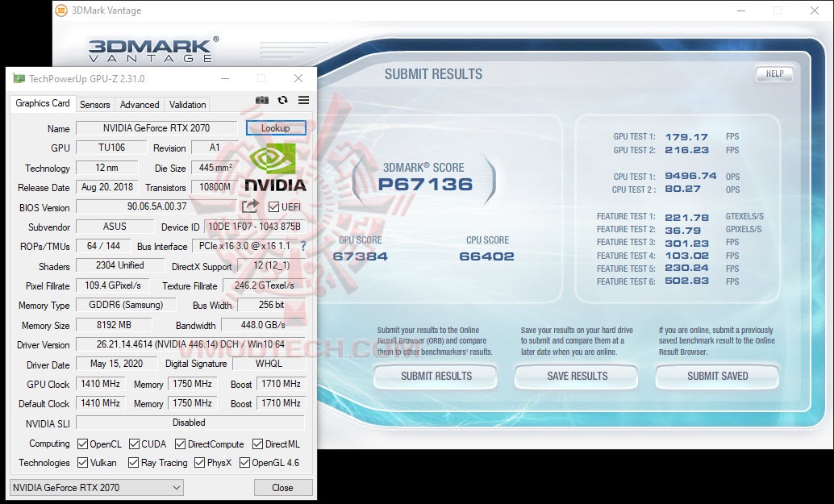Refresh GPU-Z data with refresh icon
The width and height of the screenshot is (834, 504).
pos(282,100)
